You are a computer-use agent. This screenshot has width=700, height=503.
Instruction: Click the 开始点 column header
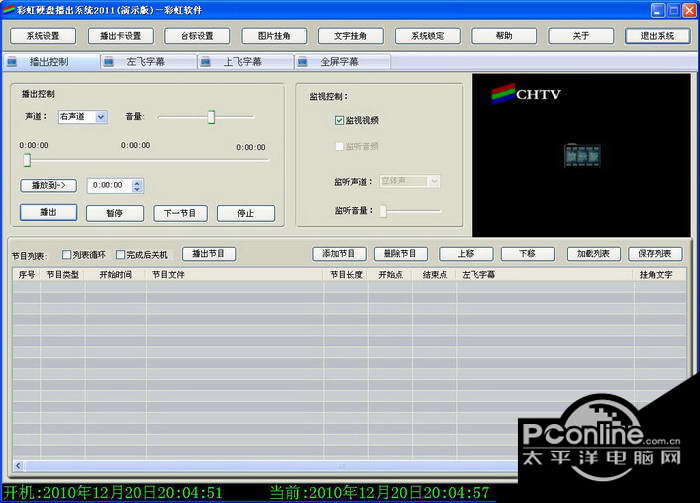(391, 275)
